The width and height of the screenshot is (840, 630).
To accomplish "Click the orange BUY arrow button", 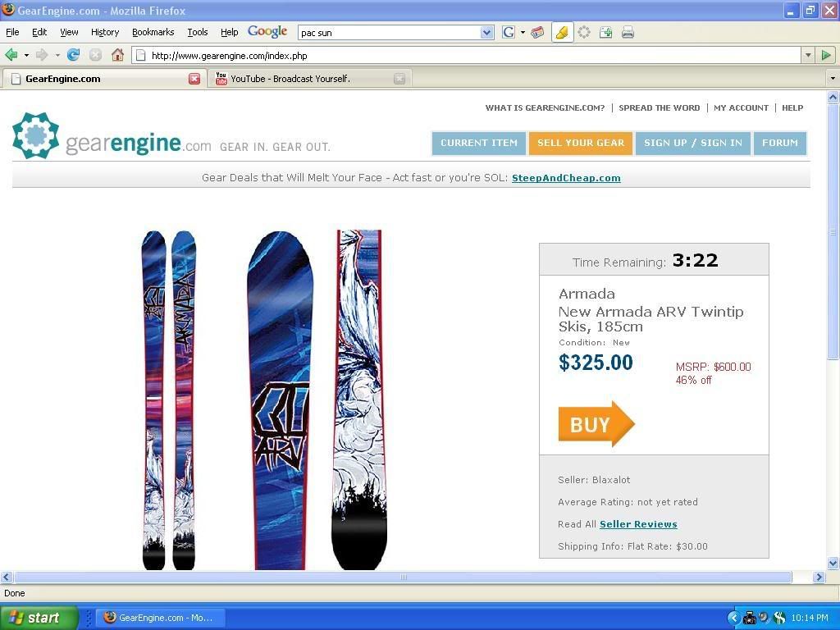I will (596, 424).
